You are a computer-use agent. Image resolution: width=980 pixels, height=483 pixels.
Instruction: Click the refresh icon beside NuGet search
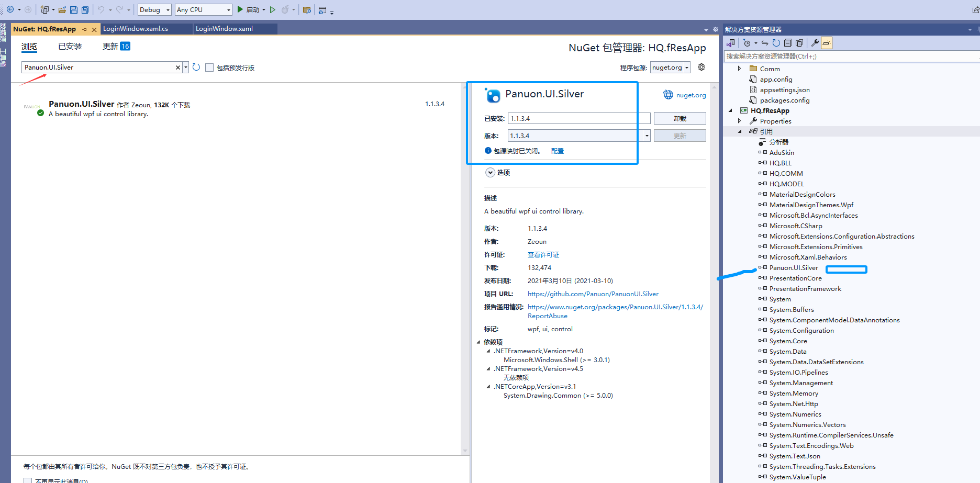click(x=196, y=67)
